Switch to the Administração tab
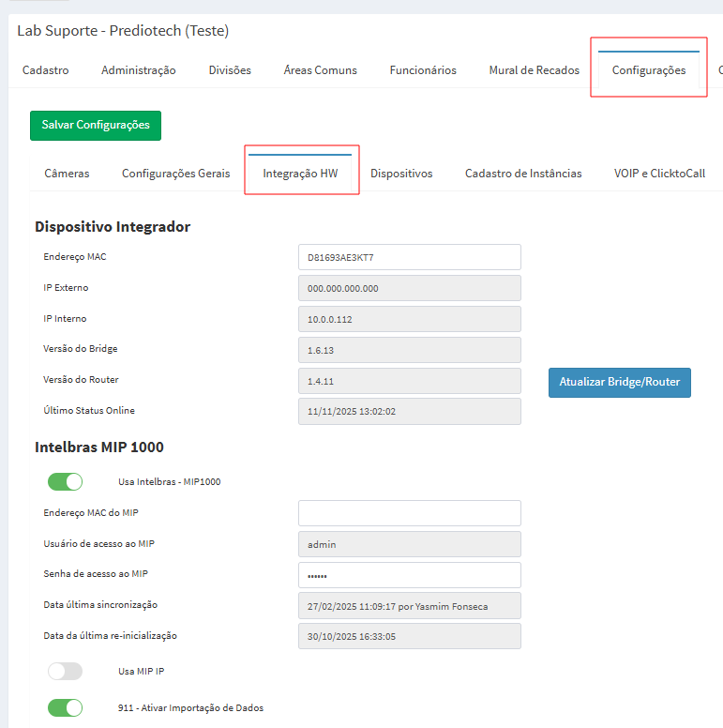 (138, 70)
